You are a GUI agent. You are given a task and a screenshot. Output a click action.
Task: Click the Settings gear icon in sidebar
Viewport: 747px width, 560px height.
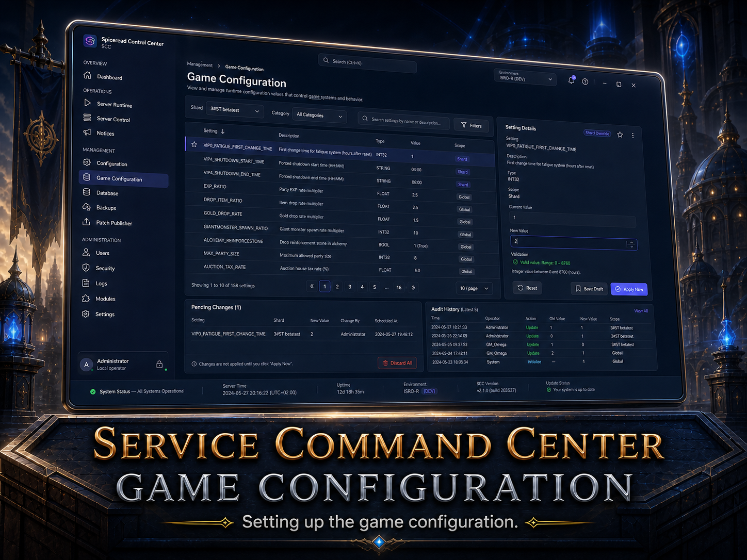pyautogui.click(x=86, y=314)
